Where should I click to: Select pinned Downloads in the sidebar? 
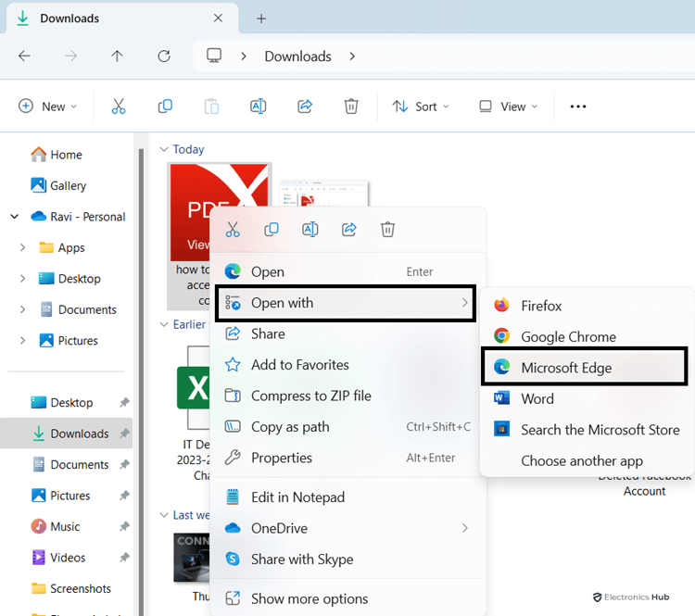(67, 434)
